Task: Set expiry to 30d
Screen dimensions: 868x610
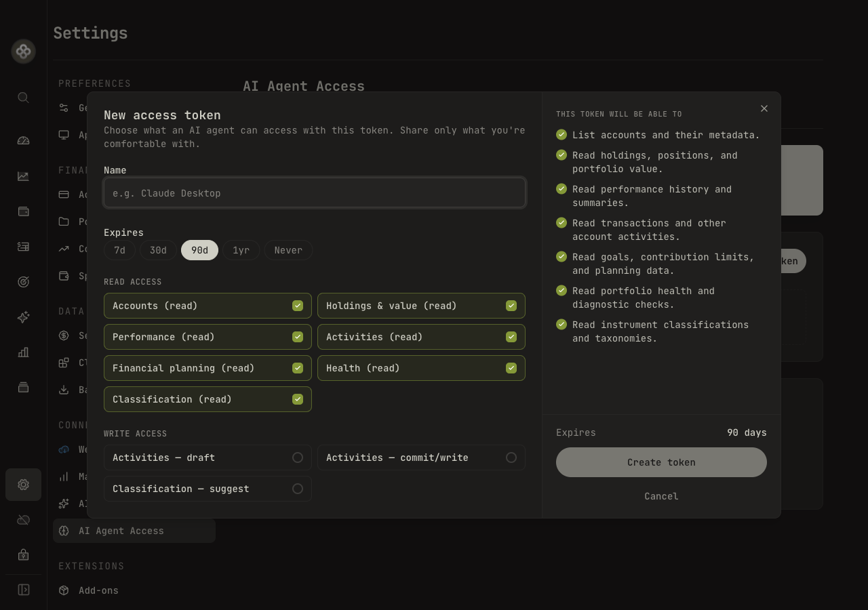Action: click(158, 250)
